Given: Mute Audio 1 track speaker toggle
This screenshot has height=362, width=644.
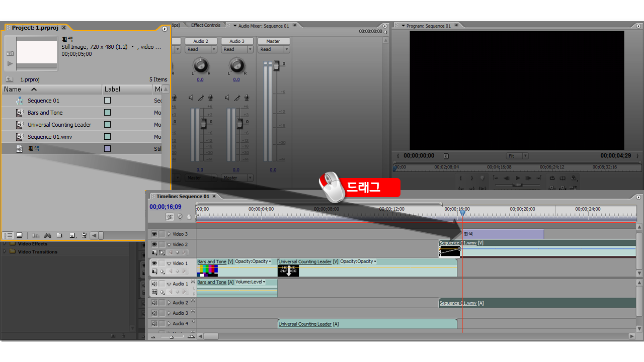Looking at the screenshot, I should 154,284.
